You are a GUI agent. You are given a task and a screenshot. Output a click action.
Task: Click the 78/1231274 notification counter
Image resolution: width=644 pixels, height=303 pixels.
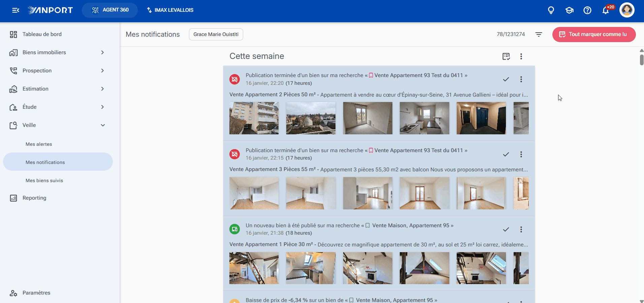pyautogui.click(x=511, y=34)
